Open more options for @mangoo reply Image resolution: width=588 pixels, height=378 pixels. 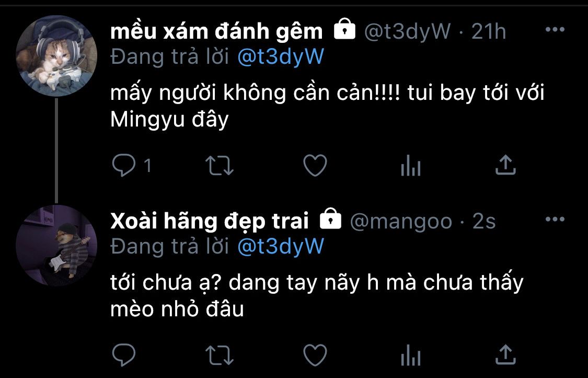click(555, 220)
